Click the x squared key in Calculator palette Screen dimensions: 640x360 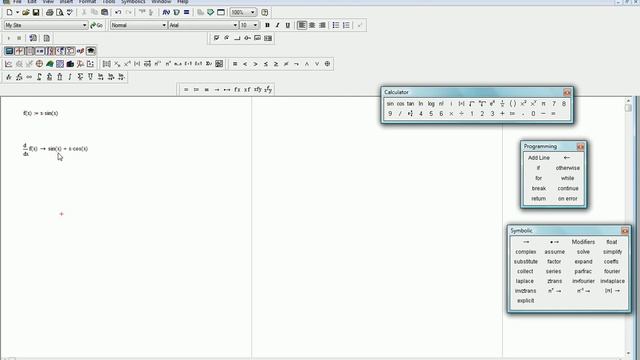point(523,104)
